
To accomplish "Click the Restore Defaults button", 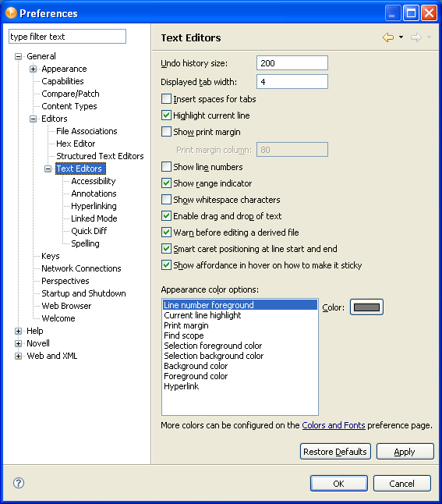I will coord(335,452).
